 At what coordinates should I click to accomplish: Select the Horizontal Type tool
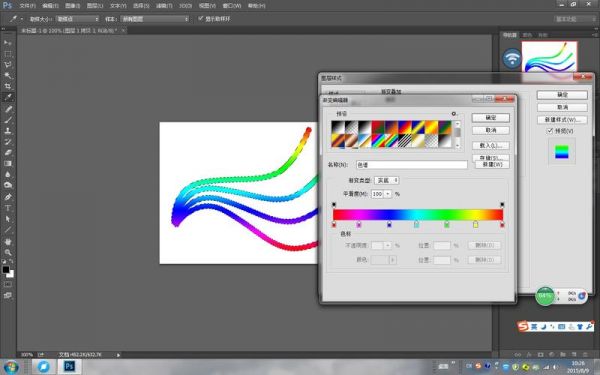(x=8, y=208)
